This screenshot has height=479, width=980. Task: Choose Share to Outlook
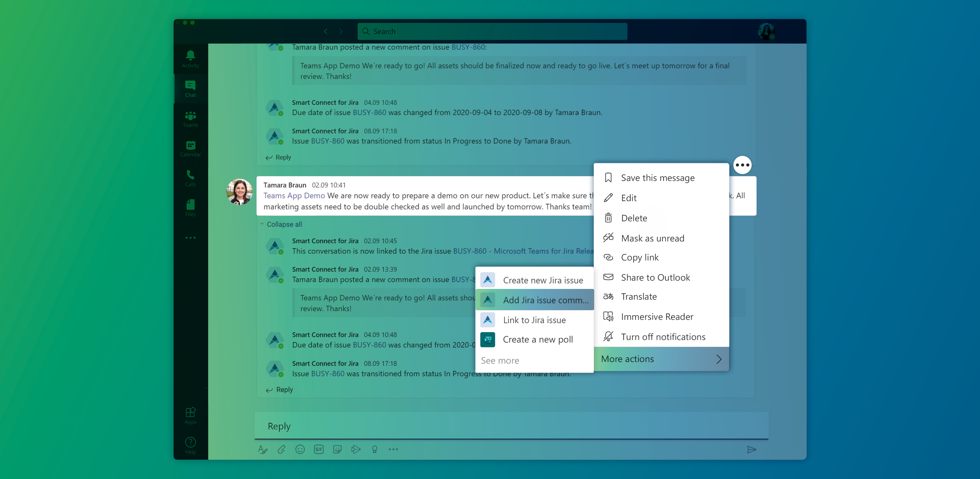tap(661, 277)
